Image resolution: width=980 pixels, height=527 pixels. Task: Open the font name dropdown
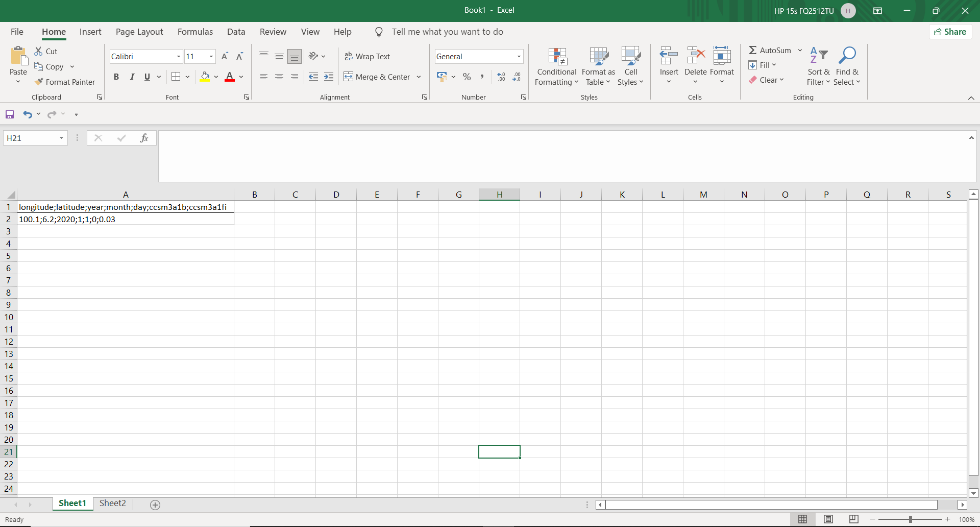(x=178, y=56)
